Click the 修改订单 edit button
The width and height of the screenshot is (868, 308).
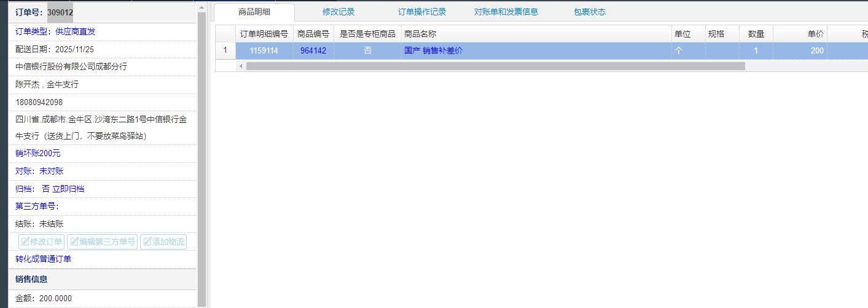42,242
